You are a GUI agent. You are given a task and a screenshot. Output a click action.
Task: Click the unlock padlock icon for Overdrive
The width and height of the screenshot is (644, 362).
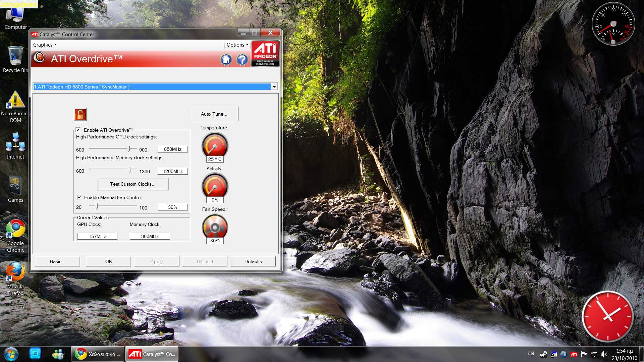pyautogui.click(x=80, y=115)
